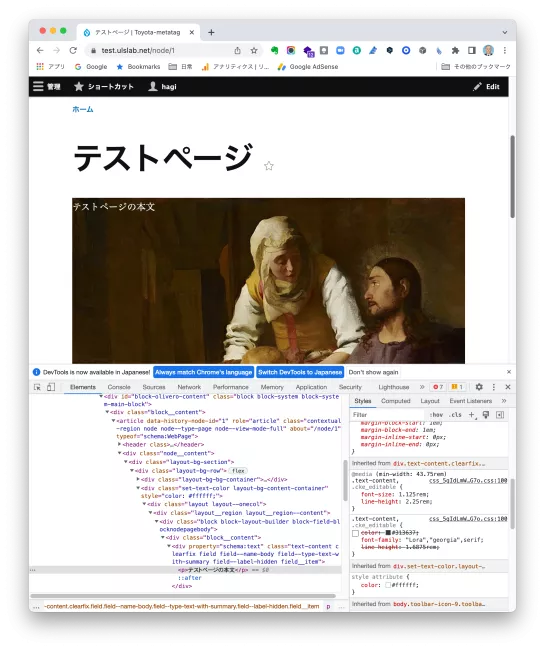
Task: Open the 管理 hamburger admin menu
Action: pos(47,87)
